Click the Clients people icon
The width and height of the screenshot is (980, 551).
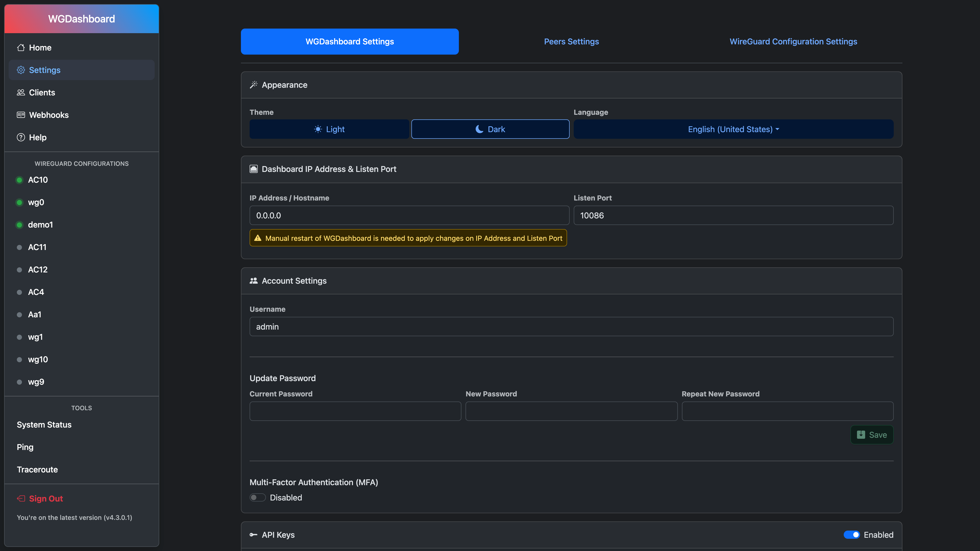point(21,92)
